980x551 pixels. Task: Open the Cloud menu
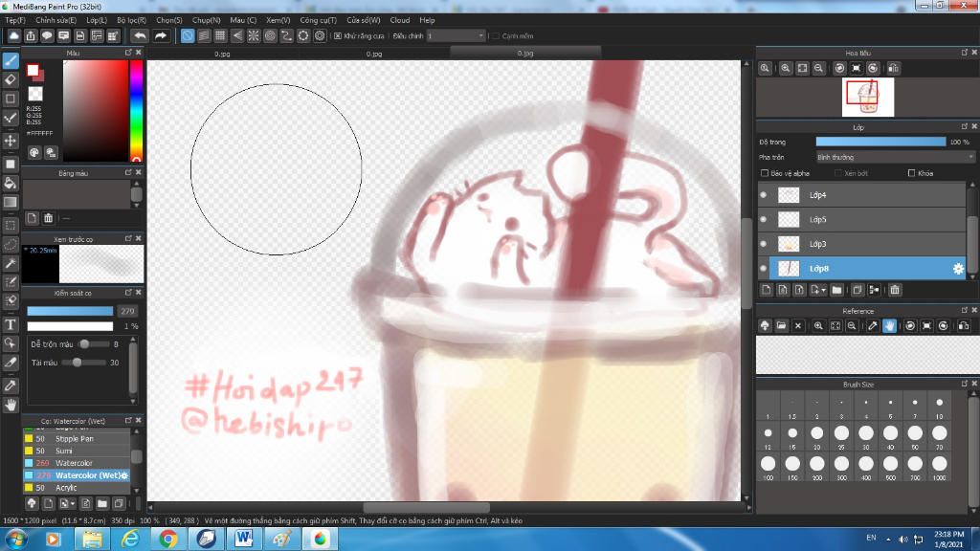(400, 20)
